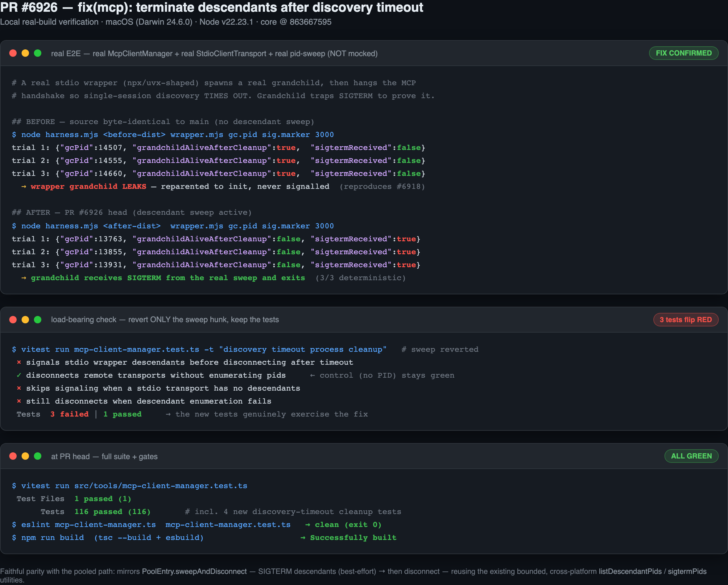Click the eslint command line ending 'clean (exit 0)'
The height and width of the screenshot is (585, 728).
197,525
